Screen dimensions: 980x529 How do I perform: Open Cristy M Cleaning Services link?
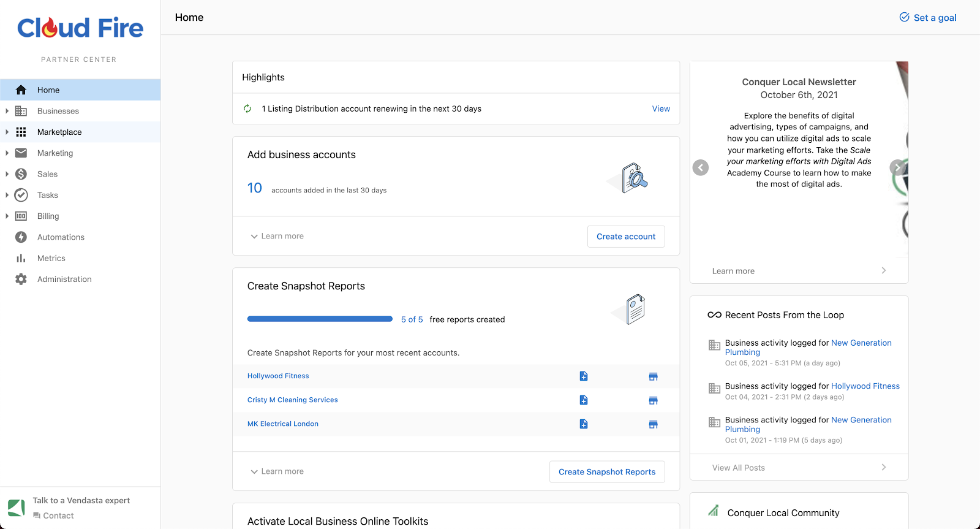click(293, 400)
